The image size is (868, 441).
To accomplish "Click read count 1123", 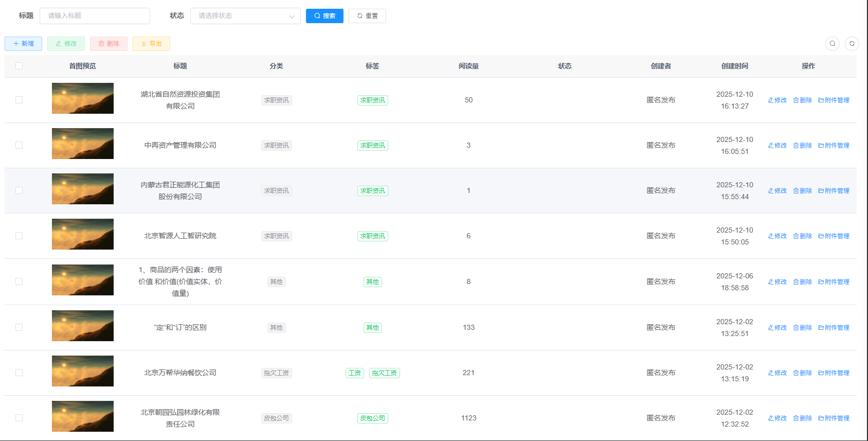I will (x=468, y=418).
